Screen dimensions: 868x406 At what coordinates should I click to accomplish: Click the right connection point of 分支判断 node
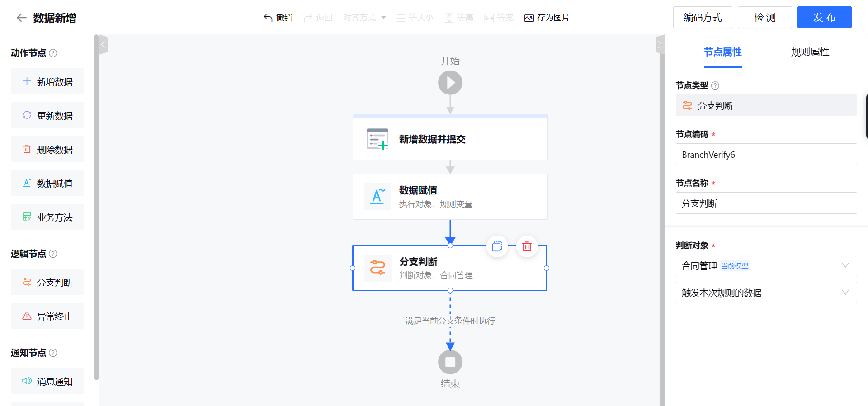(547, 268)
